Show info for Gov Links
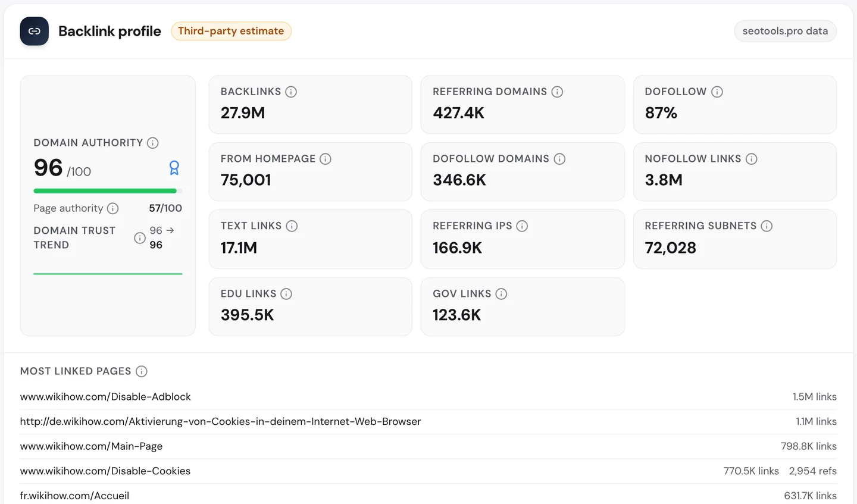This screenshot has width=857, height=504. point(501,294)
